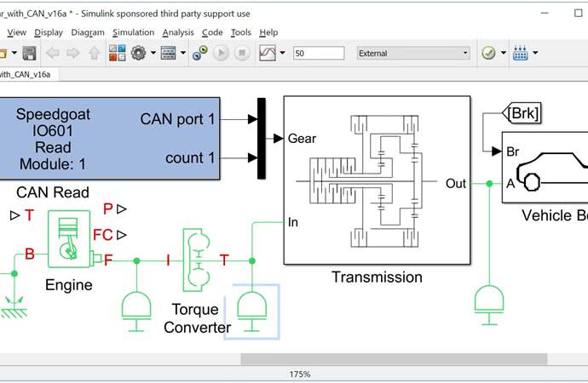Expand the Model Advisor dropdown arrow
This screenshot has height=383, width=588.
pos(504,53)
